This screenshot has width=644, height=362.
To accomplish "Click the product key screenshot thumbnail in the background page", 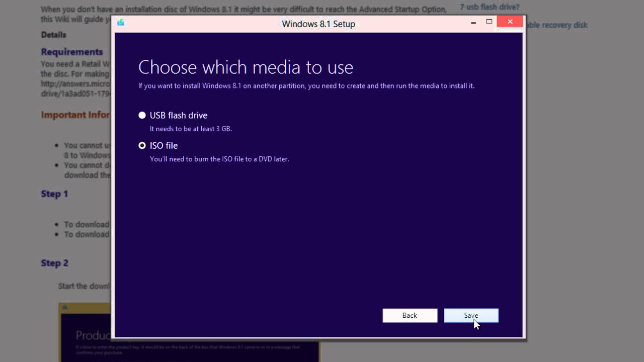I will (x=189, y=332).
